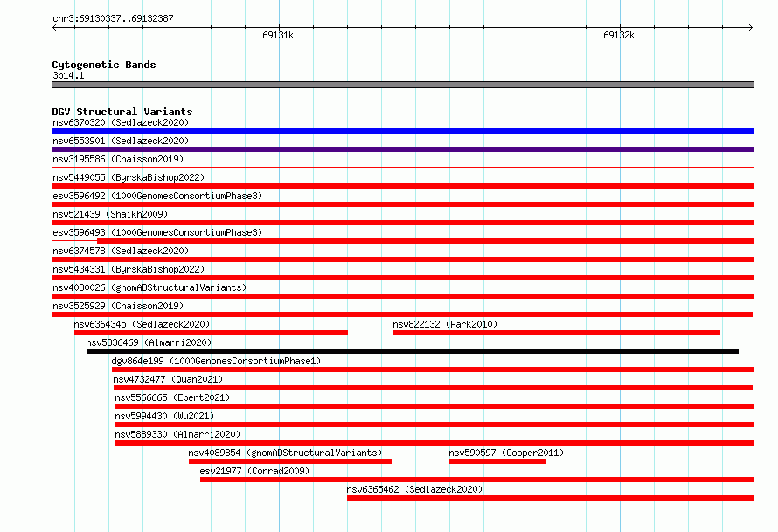Open nsv5434331 (ByrskaBishop2022) label
The height and width of the screenshot is (532, 778).
[129, 269]
